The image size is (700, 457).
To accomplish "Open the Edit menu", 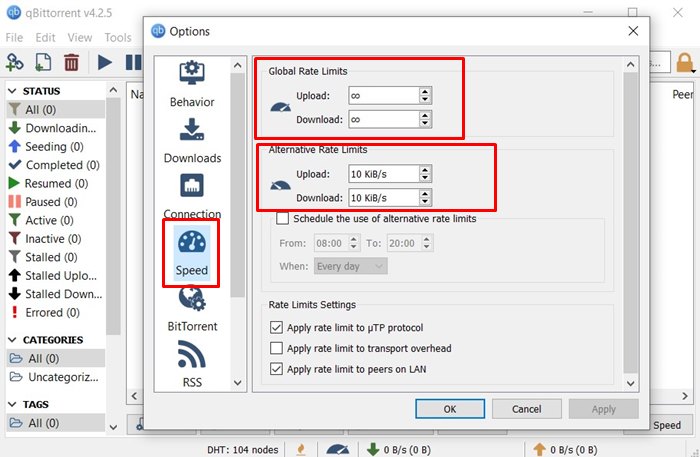I will click(x=45, y=37).
